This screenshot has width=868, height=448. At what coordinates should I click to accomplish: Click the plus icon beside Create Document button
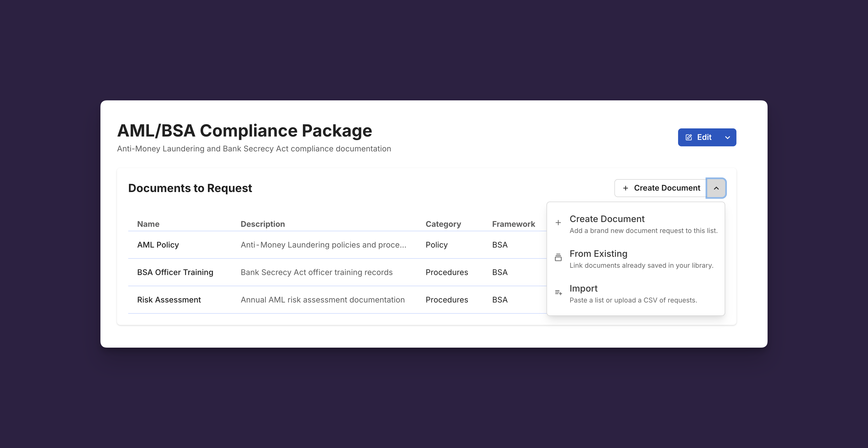coord(625,188)
